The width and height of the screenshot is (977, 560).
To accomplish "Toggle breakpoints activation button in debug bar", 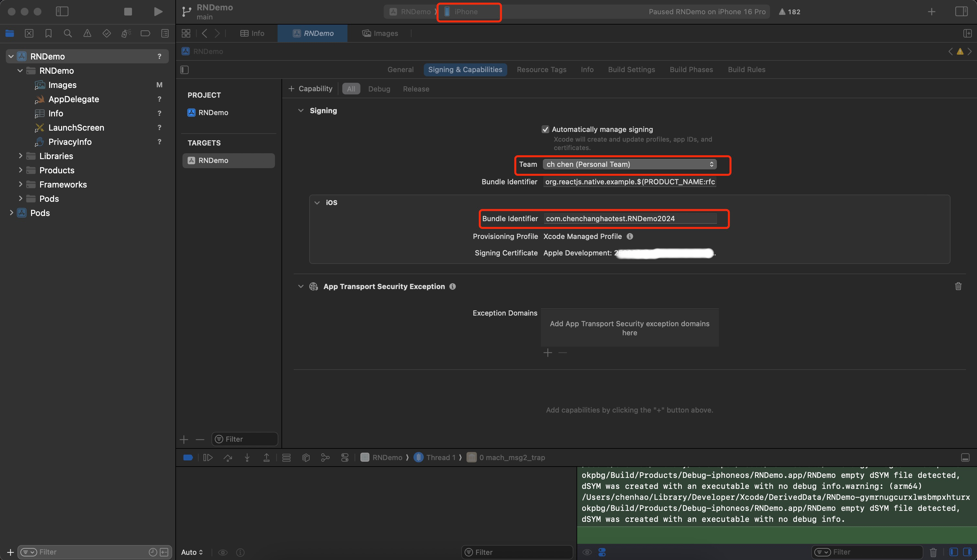I will [x=188, y=457].
